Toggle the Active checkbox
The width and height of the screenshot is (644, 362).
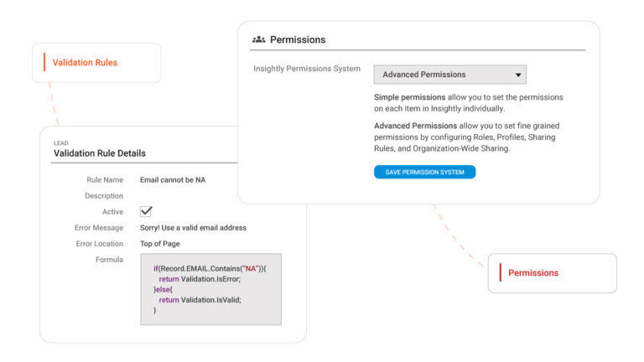tap(146, 211)
